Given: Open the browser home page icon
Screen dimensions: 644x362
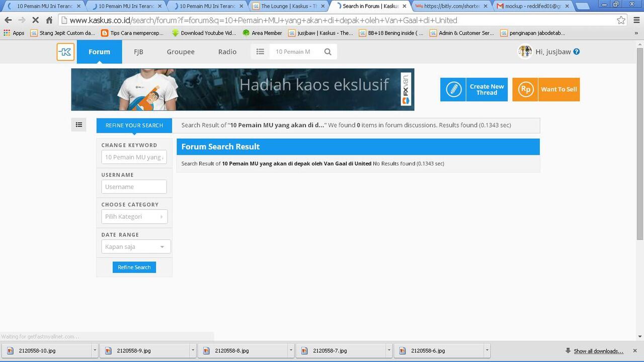Looking at the screenshot, I should pos(49,20).
